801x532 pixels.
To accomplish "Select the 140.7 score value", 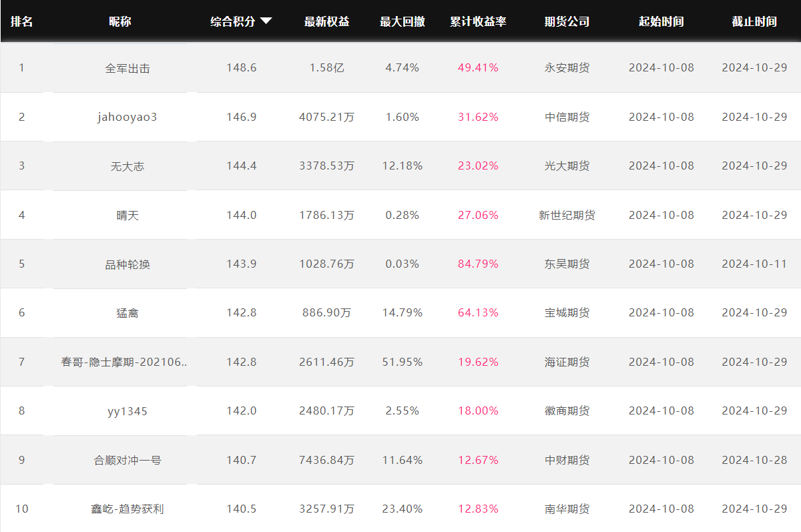I will (x=242, y=460).
